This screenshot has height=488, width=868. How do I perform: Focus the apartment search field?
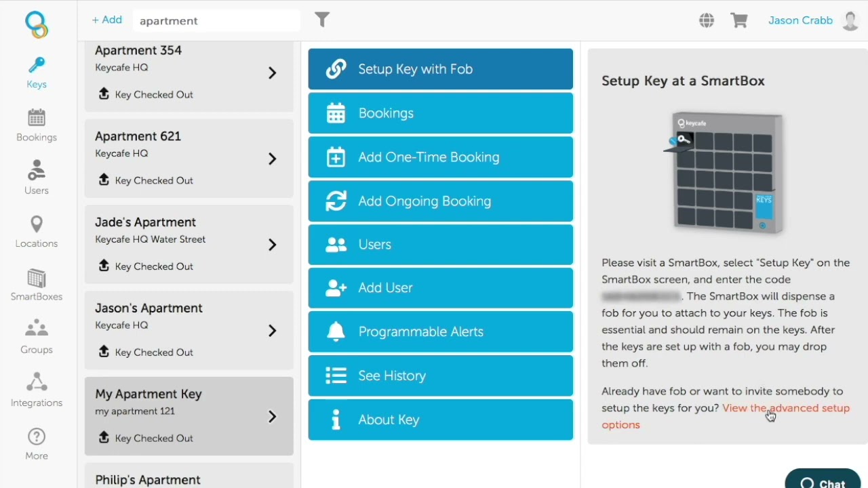216,21
